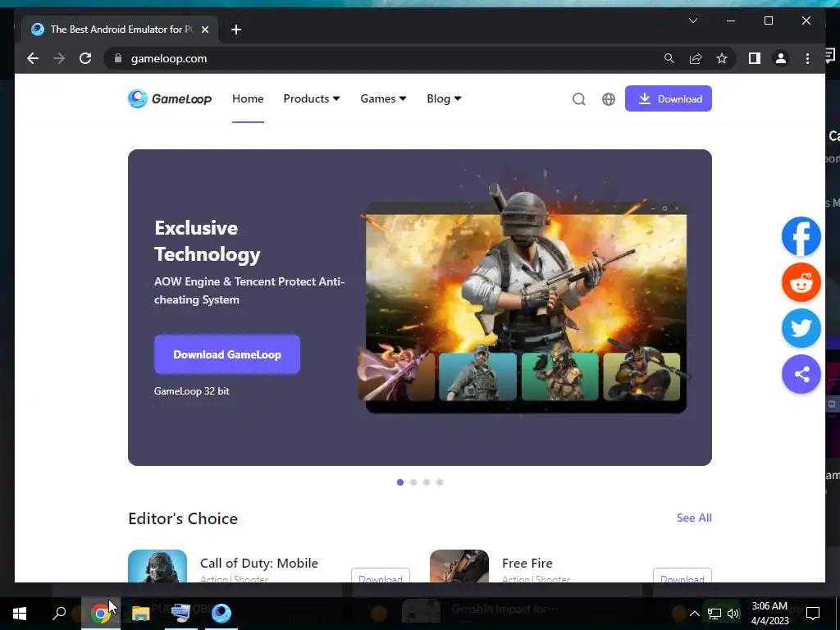Image resolution: width=840 pixels, height=630 pixels.
Task: Open the Call of Duty: Mobile game thumbnail
Action: pos(157,566)
